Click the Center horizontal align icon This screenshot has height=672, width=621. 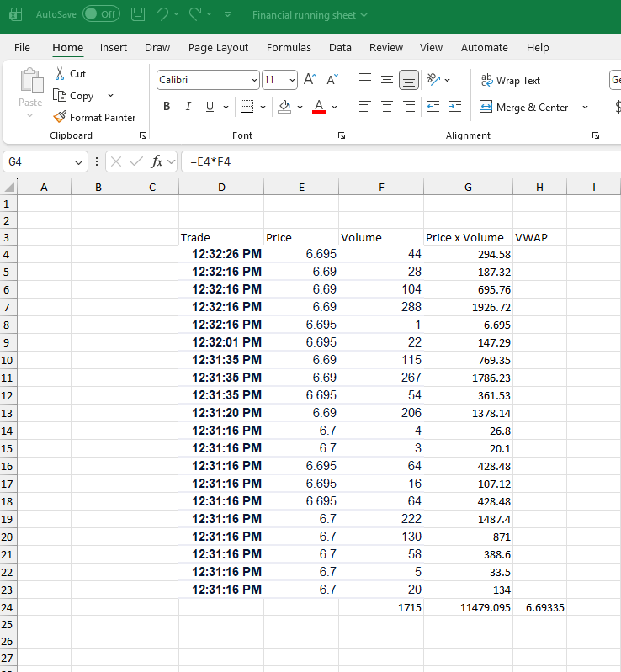[387, 107]
